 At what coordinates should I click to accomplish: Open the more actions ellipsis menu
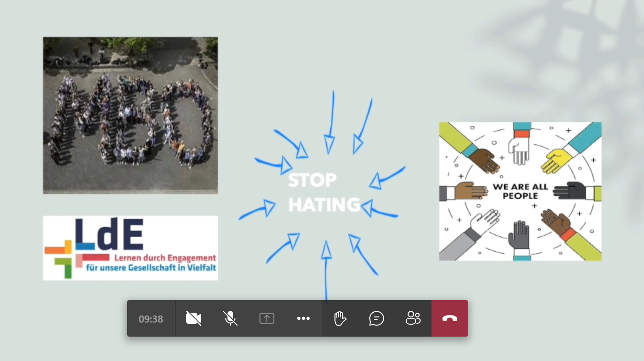pos(303,318)
